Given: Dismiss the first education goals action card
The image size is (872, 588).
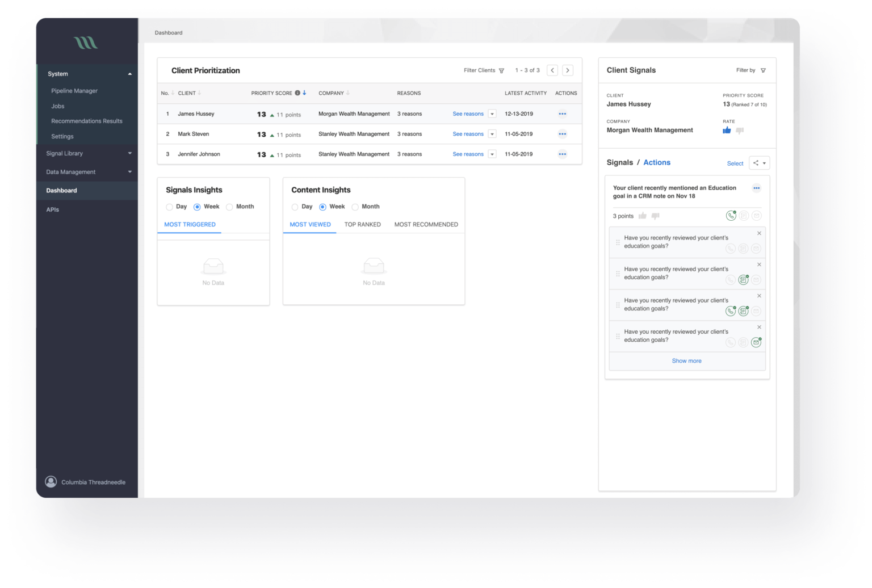Looking at the screenshot, I should tap(759, 233).
